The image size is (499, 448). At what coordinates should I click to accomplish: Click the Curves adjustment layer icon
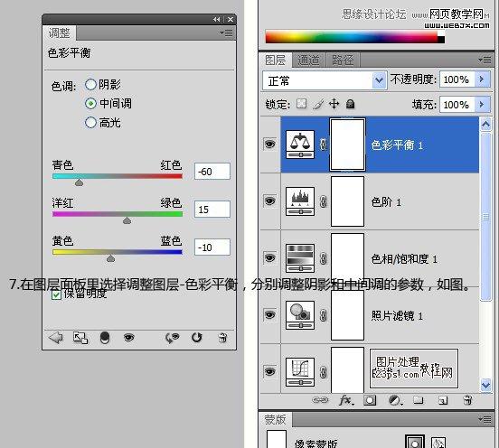pyautogui.click(x=300, y=372)
